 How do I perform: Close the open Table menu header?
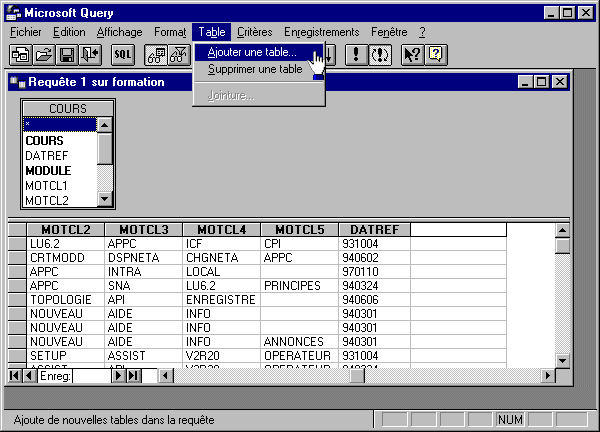pyautogui.click(x=212, y=32)
